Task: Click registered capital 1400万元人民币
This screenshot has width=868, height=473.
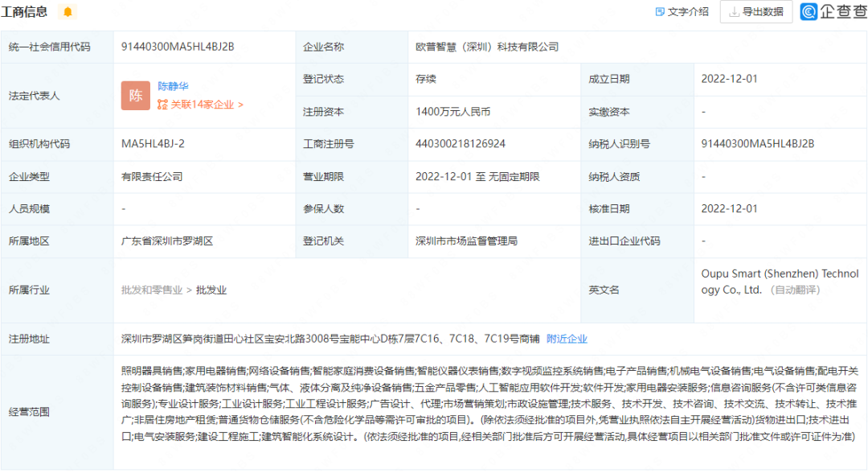Action: pos(452,111)
